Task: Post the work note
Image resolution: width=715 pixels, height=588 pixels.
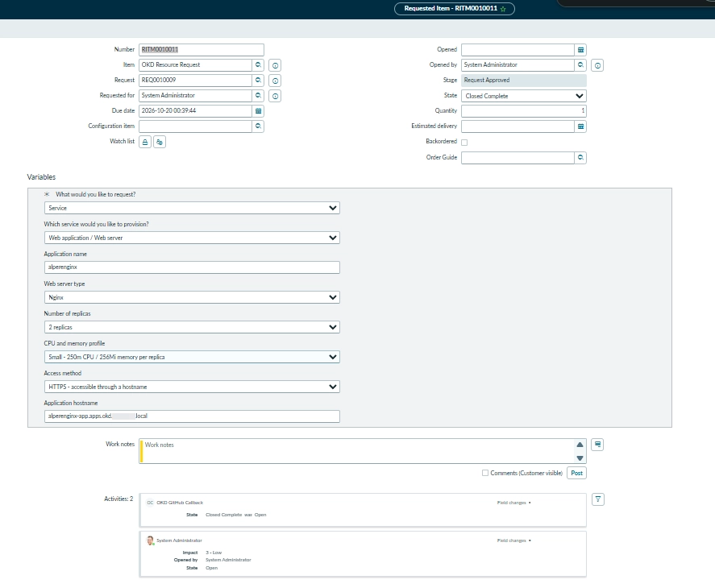Action: coord(576,473)
